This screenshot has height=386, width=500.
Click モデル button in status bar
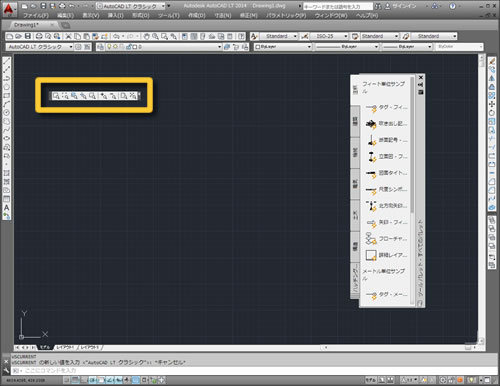tap(371, 380)
